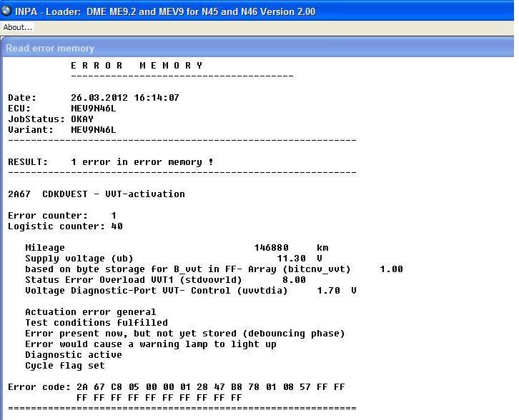The image size is (519, 420).
Task: Click Voltage Diagnostic-Port VVT- Control line
Action: point(156,291)
